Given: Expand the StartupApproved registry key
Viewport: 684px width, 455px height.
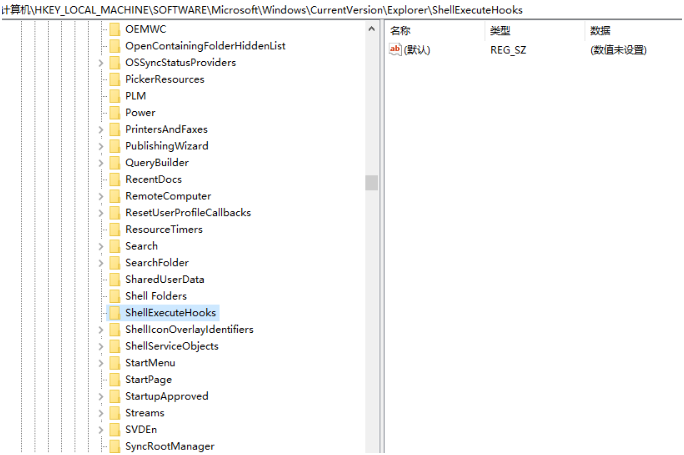Looking at the screenshot, I should [x=101, y=397].
